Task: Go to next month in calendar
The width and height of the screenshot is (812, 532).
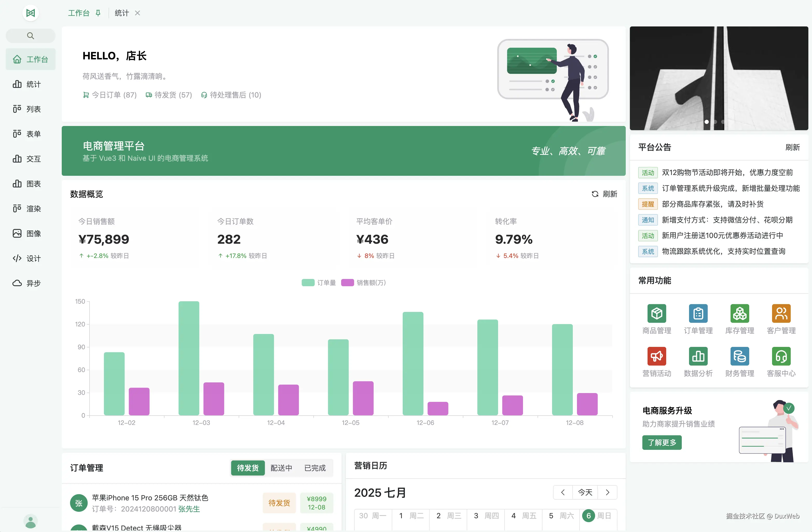Action: pyautogui.click(x=607, y=492)
